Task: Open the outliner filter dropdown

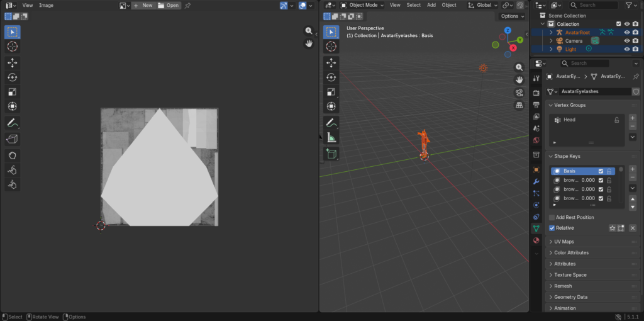Action: [631, 5]
